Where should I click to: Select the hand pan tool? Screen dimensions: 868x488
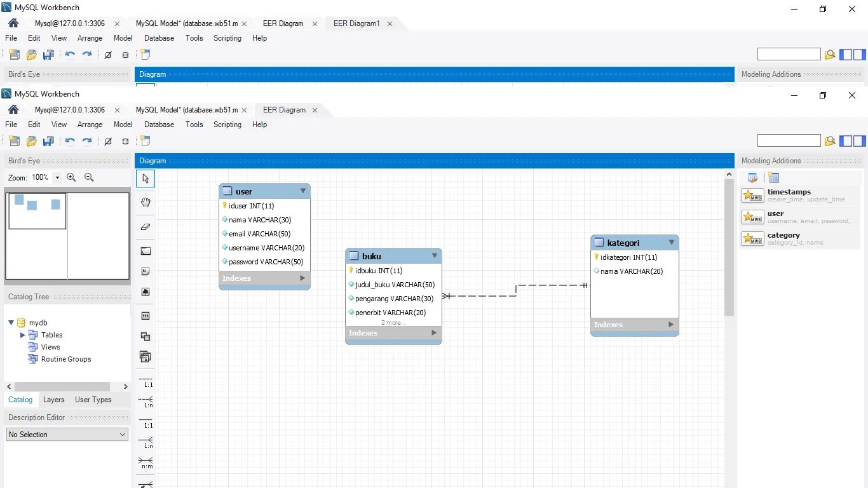(146, 202)
